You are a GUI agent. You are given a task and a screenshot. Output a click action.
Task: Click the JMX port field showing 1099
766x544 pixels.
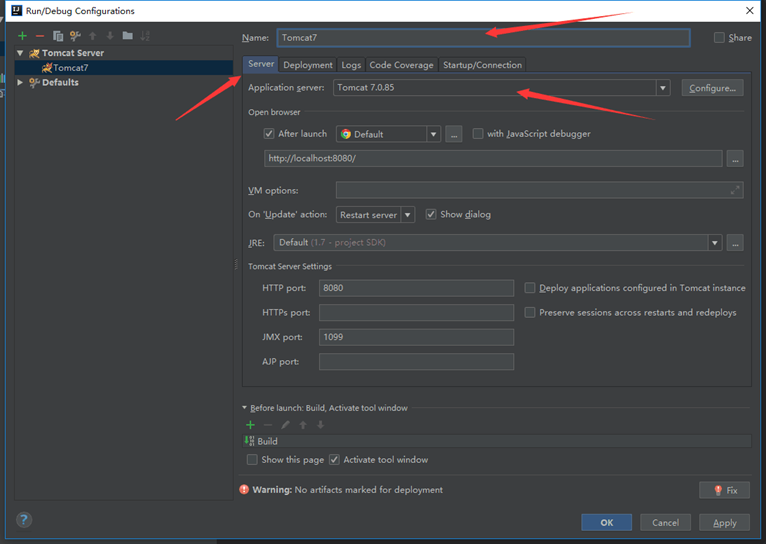tap(416, 337)
